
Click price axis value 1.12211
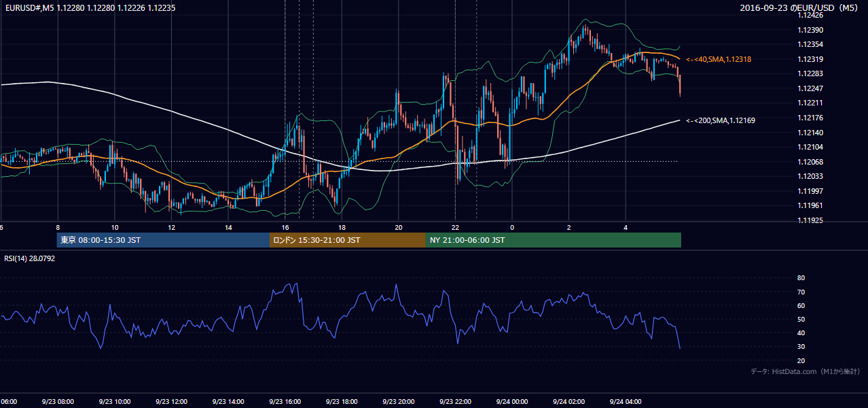click(x=810, y=103)
